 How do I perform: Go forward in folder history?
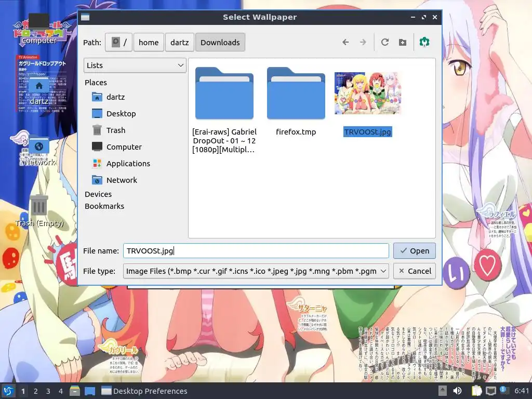click(363, 42)
